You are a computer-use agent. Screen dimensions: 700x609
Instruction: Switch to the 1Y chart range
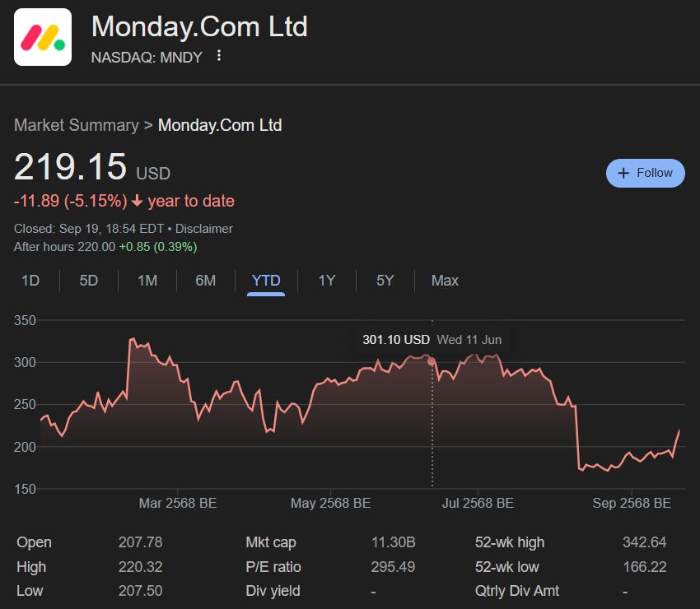pos(327,281)
